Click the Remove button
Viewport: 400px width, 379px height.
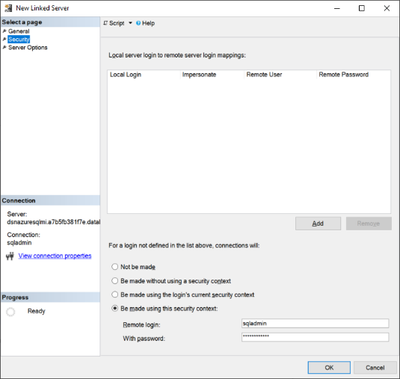(369, 223)
